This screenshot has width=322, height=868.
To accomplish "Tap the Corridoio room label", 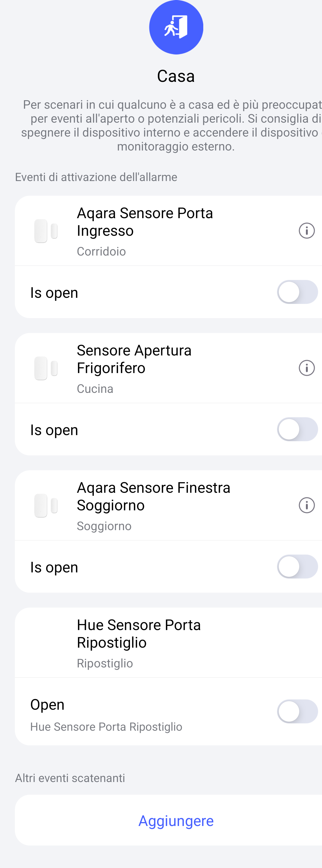I will pos(101,251).
